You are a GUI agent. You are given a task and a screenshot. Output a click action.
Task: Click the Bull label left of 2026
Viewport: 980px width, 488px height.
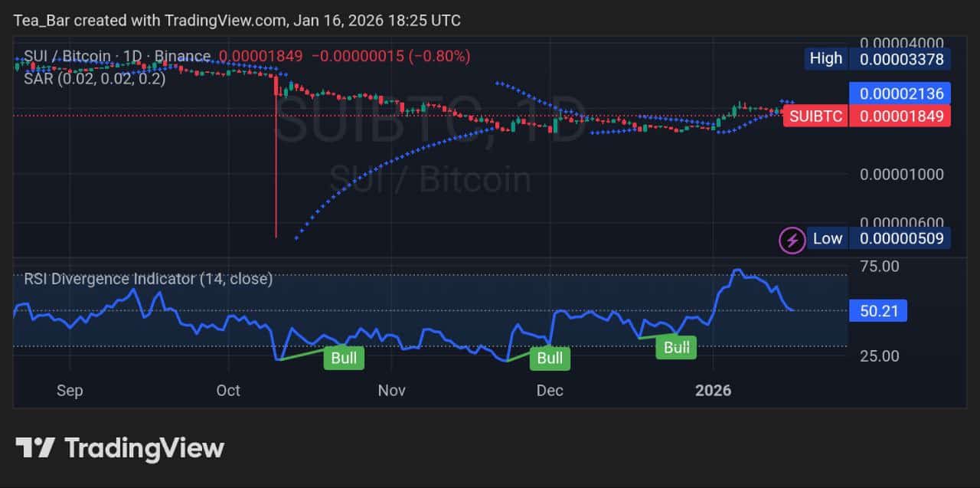point(676,348)
